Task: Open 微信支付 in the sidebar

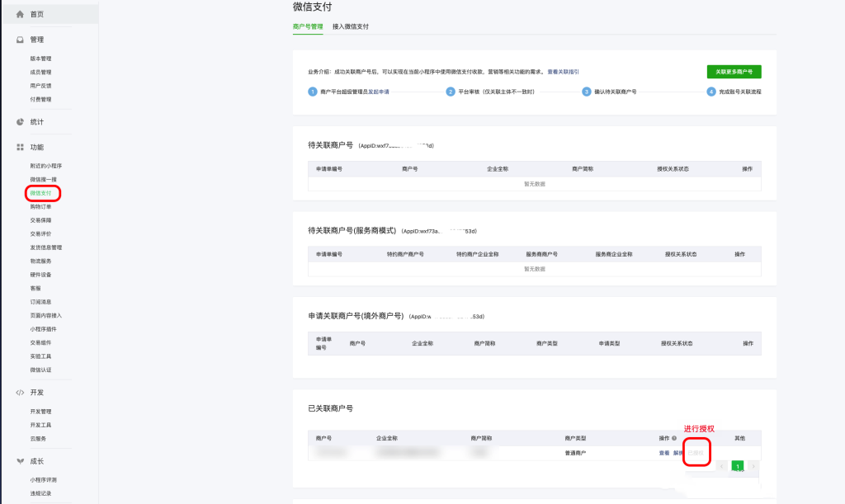Action: tap(40, 193)
